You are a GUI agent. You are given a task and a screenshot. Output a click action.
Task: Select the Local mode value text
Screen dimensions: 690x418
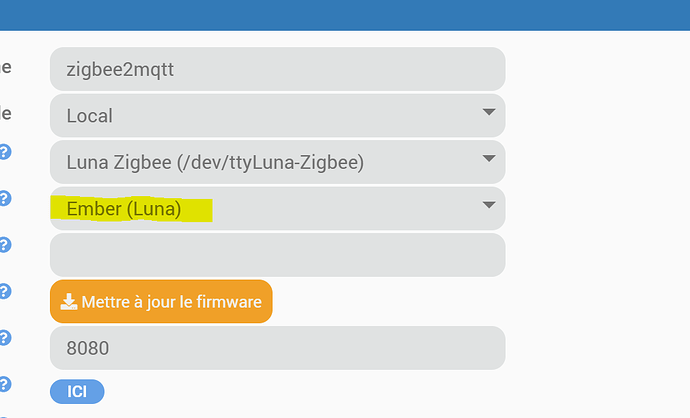point(89,116)
